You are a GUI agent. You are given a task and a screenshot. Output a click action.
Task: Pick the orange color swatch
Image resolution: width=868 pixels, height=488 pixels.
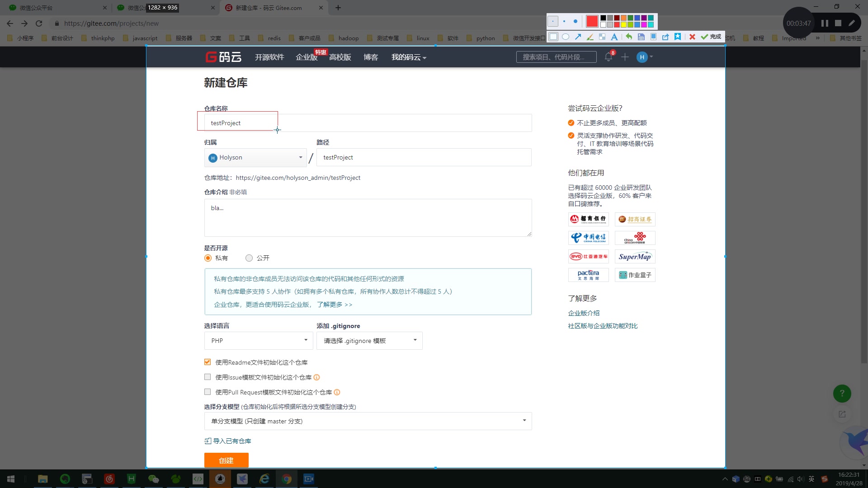pos(623,18)
